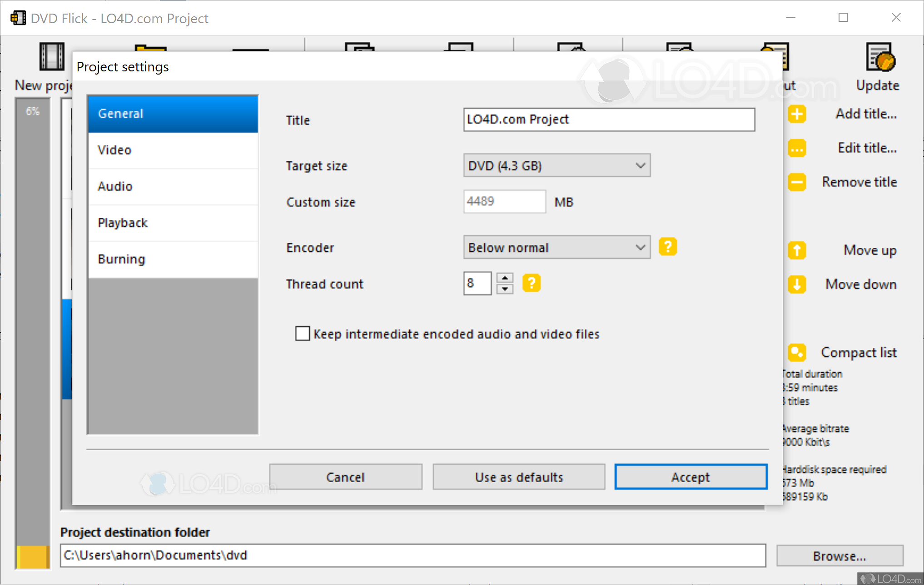Click the Add title plus icon

(797, 114)
